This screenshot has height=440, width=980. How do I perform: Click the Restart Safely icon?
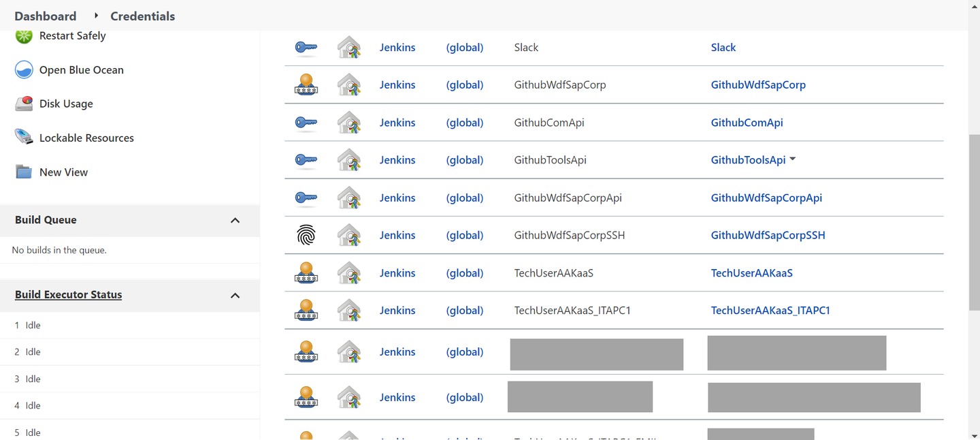click(24, 36)
